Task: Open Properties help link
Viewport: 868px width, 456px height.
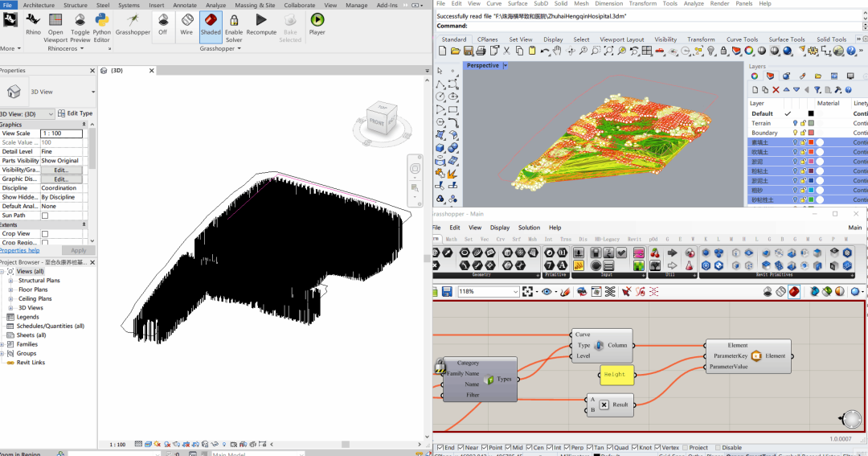Action: point(20,250)
